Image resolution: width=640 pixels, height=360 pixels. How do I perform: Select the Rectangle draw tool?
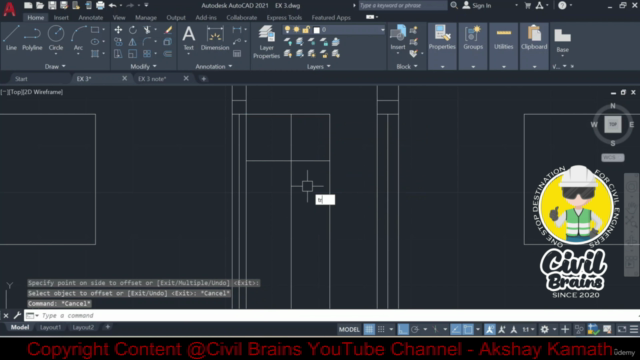tap(95, 30)
